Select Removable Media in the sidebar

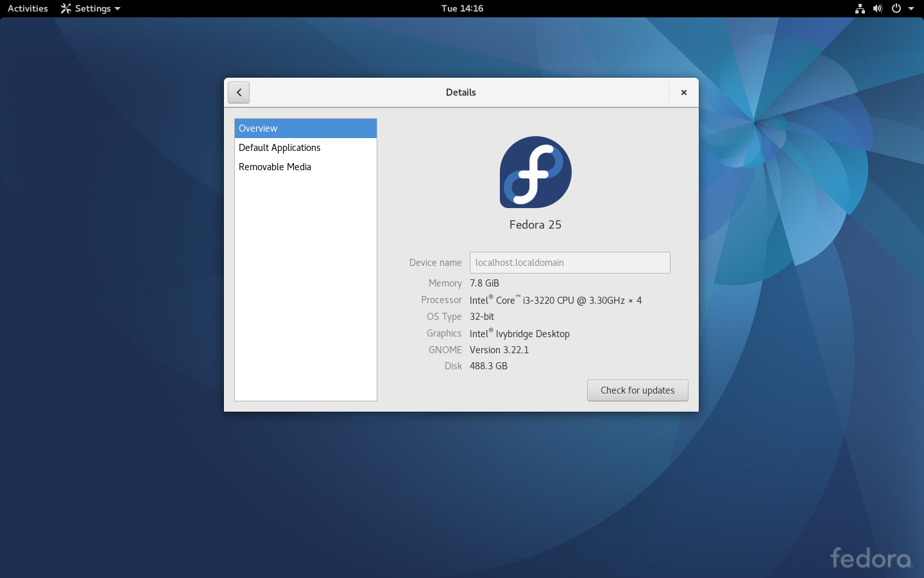click(275, 166)
